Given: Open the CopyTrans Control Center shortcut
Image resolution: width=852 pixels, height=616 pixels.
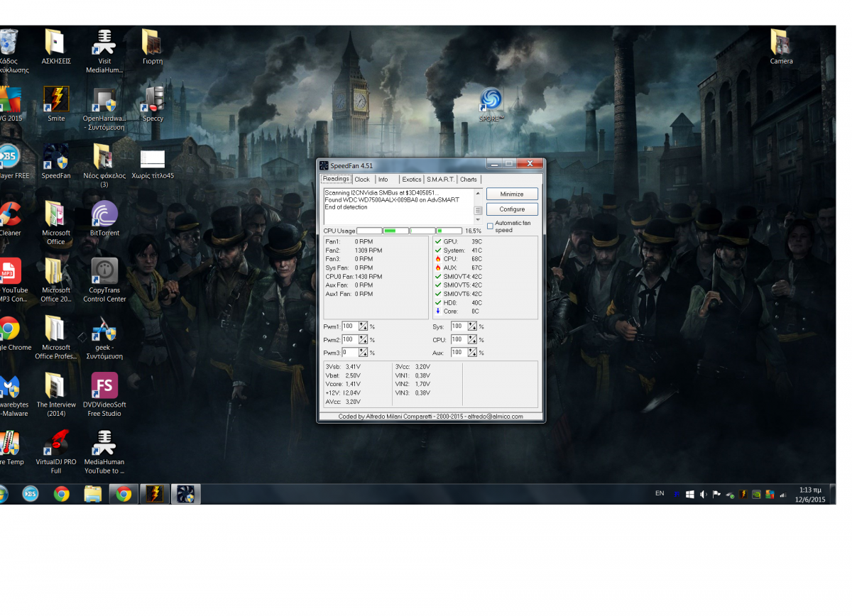Looking at the screenshot, I should click(104, 280).
